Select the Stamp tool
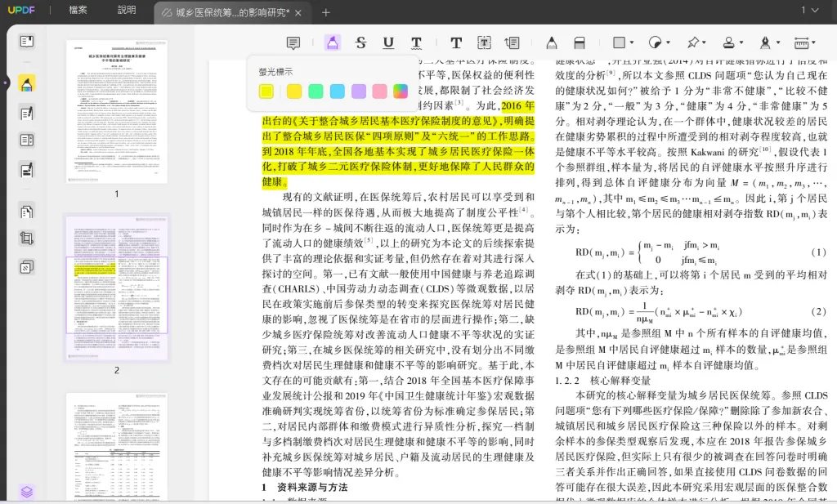 pyautogui.click(x=728, y=42)
